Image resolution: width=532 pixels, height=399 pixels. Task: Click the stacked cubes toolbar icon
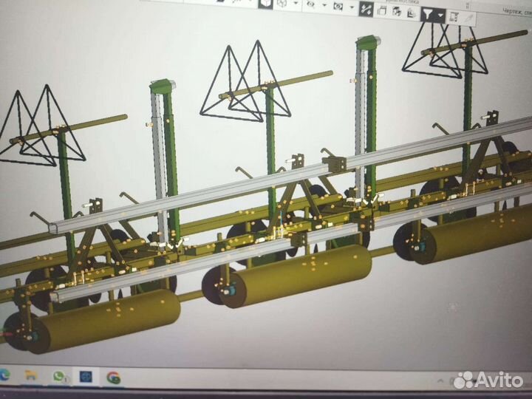pyautogui.click(x=397, y=12)
